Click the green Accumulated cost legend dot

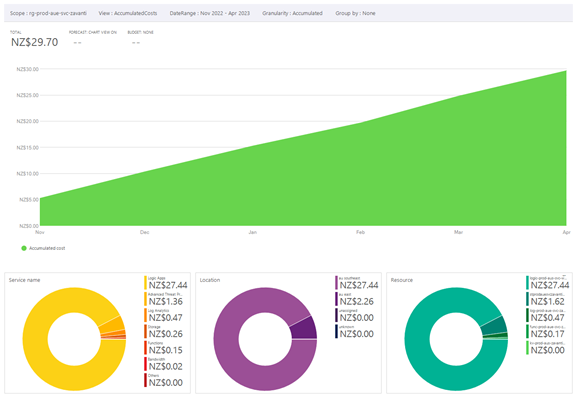[24, 248]
